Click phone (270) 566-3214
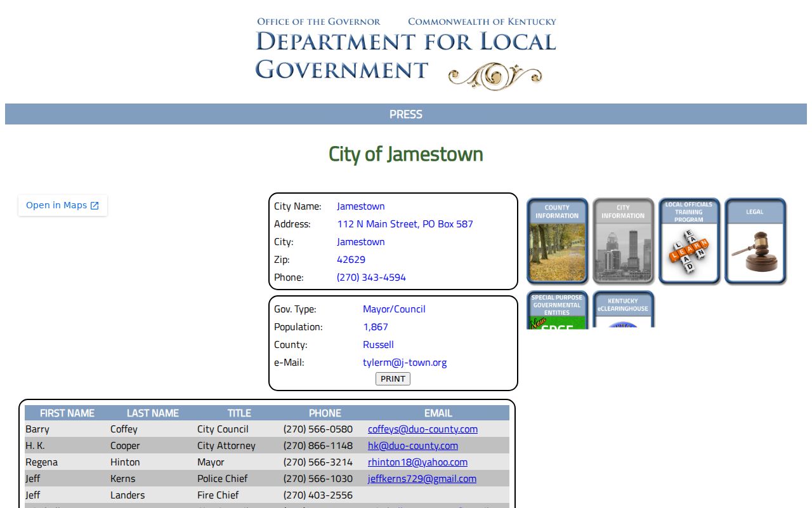Screen dimensions: 812x508 pos(318,462)
